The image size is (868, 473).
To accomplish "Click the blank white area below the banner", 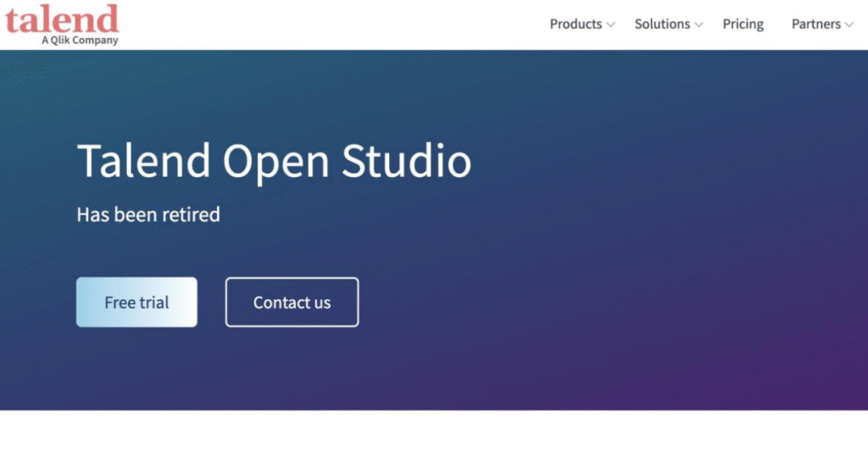I will tap(434, 442).
